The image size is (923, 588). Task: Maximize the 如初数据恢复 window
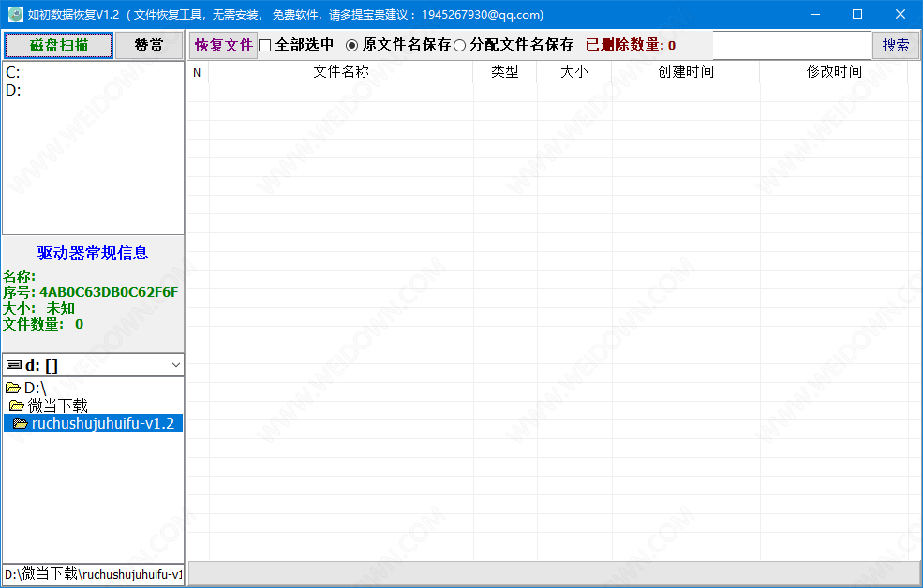pyautogui.click(x=857, y=14)
